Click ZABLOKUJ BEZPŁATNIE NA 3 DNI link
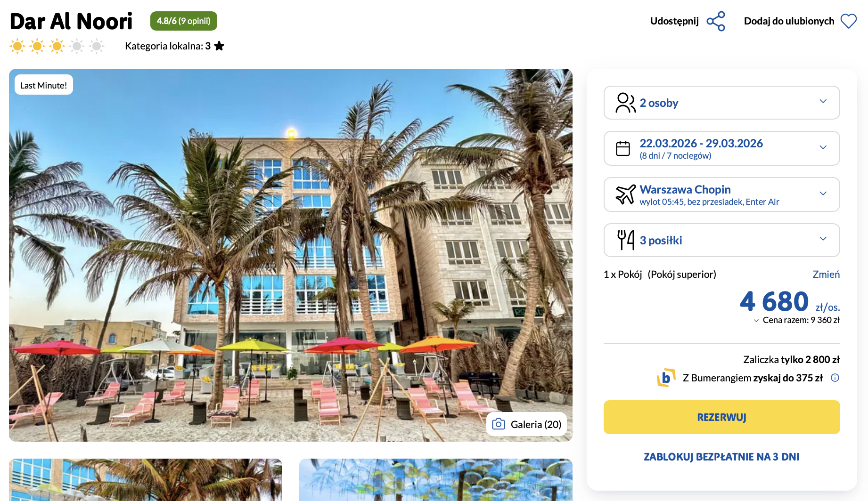Image resolution: width=868 pixels, height=501 pixels. click(x=722, y=457)
